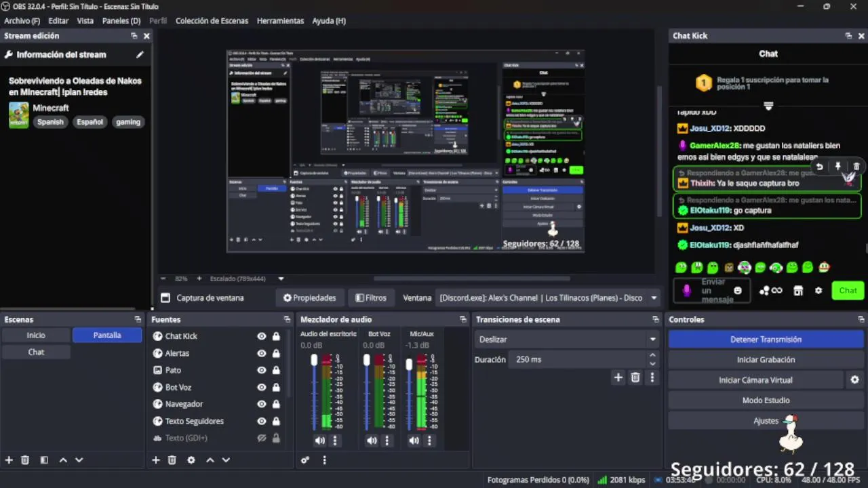Add a new scene in Escenas
This screenshot has height=488, width=868.
9,460
